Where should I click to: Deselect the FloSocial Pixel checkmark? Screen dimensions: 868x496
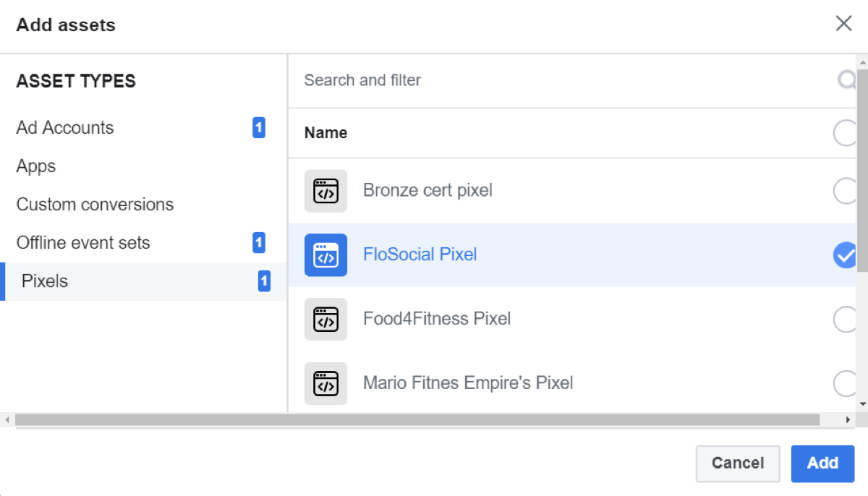(x=844, y=255)
